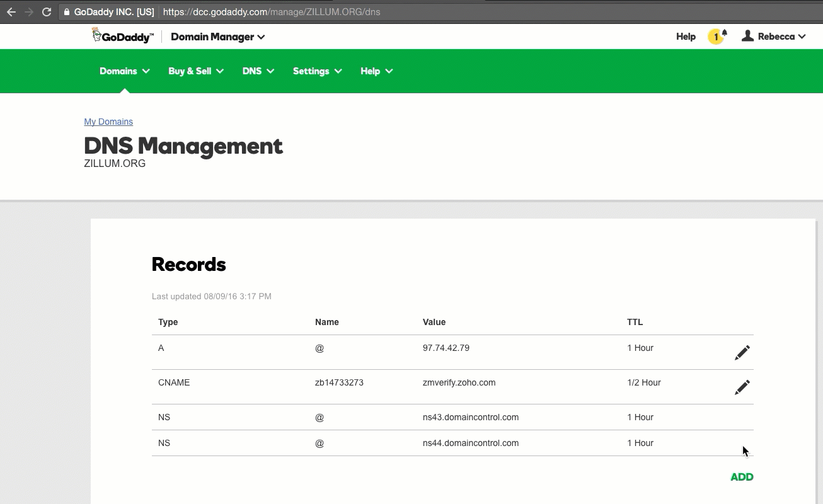Open the Rebecca account dropdown
The width and height of the screenshot is (823, 504).
click(x=774, y=37)
